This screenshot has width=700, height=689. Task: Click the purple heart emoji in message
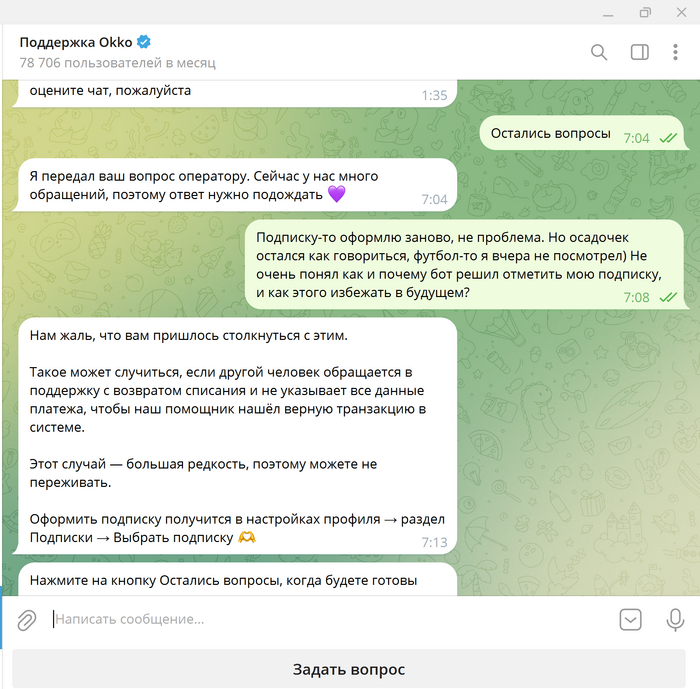coord(337,194)
